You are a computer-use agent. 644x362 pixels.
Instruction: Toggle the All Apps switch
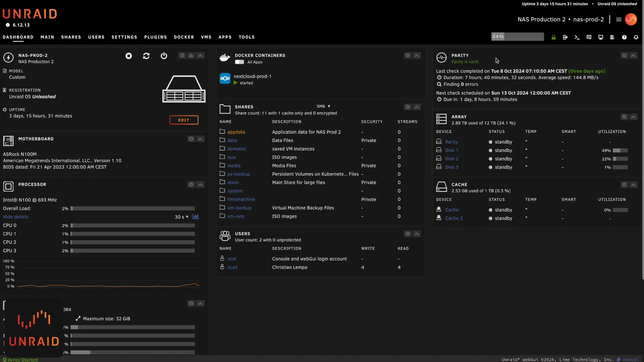[239, 62]
